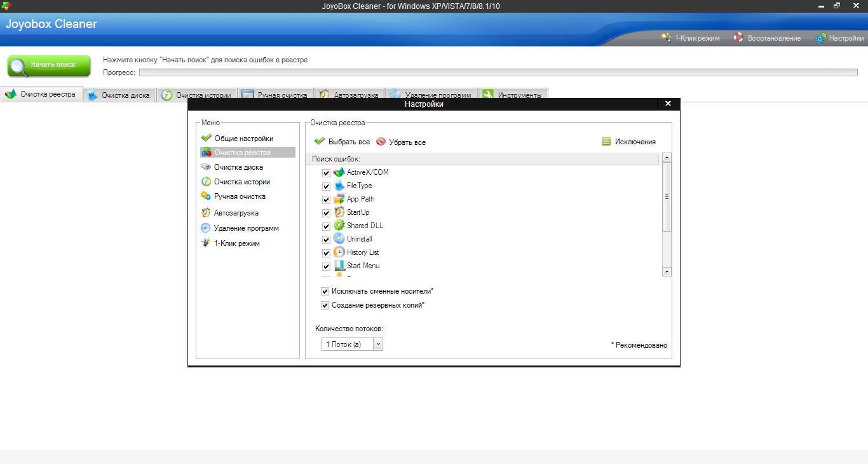Image resolution: width=868 pixels, height=464 pixels.
Task: Click the StartUp item icon
Action: 339,212
